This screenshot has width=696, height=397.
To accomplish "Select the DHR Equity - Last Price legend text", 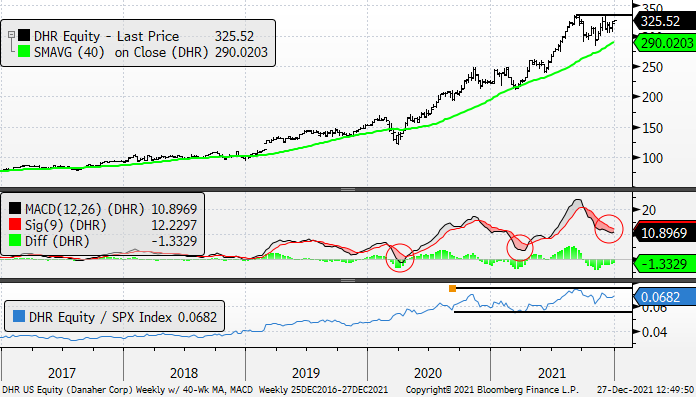I will click(107, 36).
